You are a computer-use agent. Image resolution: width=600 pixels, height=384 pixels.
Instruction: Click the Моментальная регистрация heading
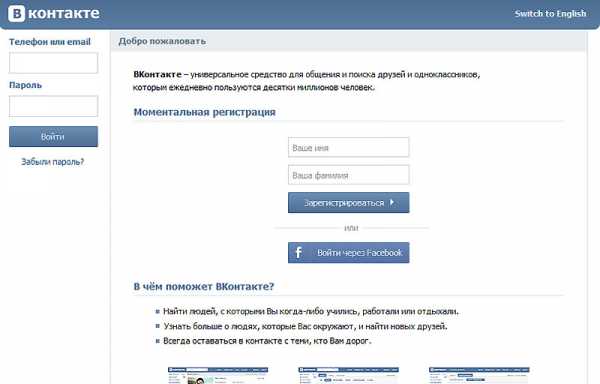(205, 112)
